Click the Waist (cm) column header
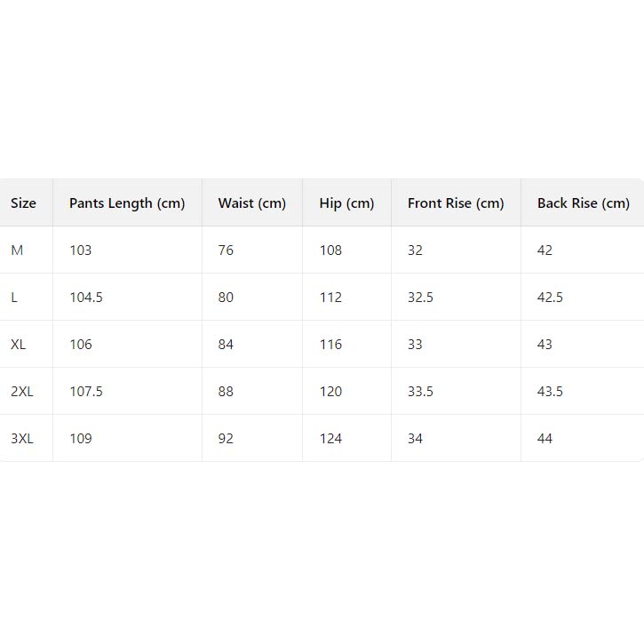The image size is (644, 644). (252, 203)
